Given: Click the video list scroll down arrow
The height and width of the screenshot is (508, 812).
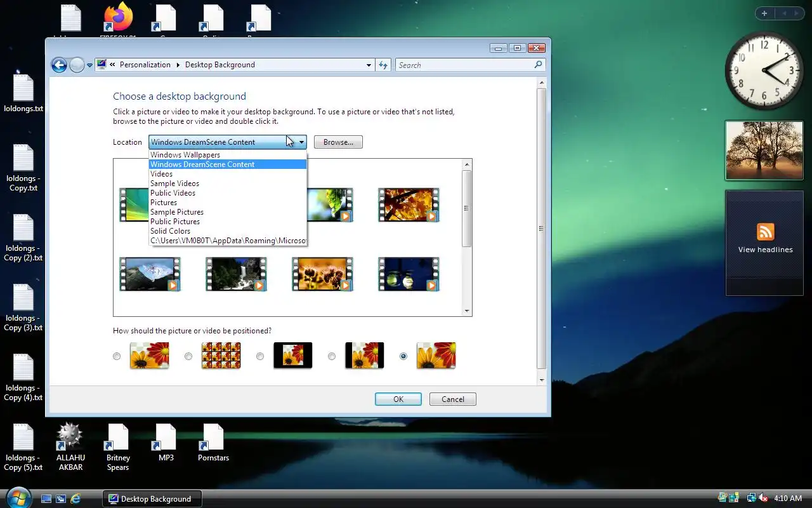Looking at the screenshot, I should pos(467,311).
